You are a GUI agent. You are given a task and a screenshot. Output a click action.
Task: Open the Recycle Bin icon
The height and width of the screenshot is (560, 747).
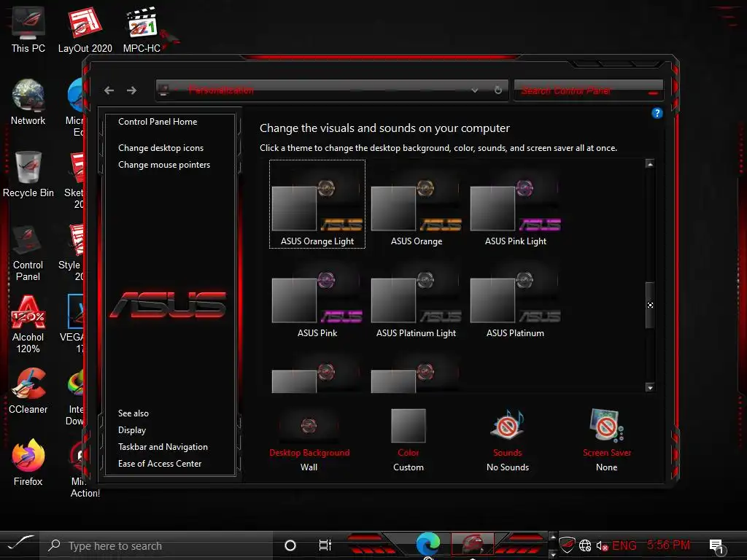pos(28,174)
